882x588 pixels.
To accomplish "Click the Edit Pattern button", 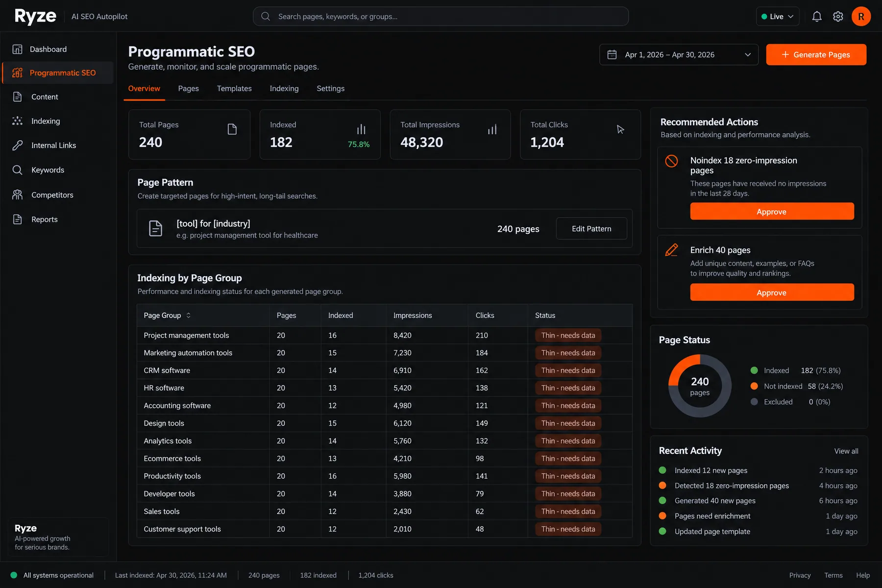I will click(x=591, y=229).
